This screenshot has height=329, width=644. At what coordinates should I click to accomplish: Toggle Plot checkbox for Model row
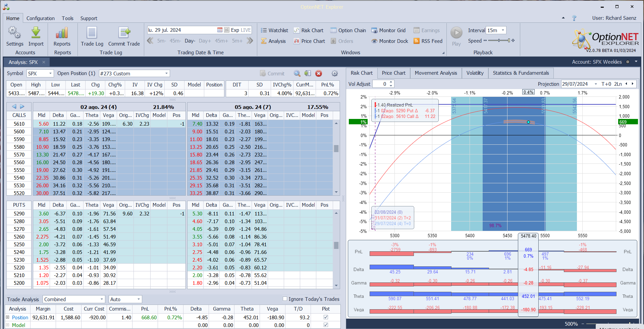pyautogui.click(x=326, y=325)
